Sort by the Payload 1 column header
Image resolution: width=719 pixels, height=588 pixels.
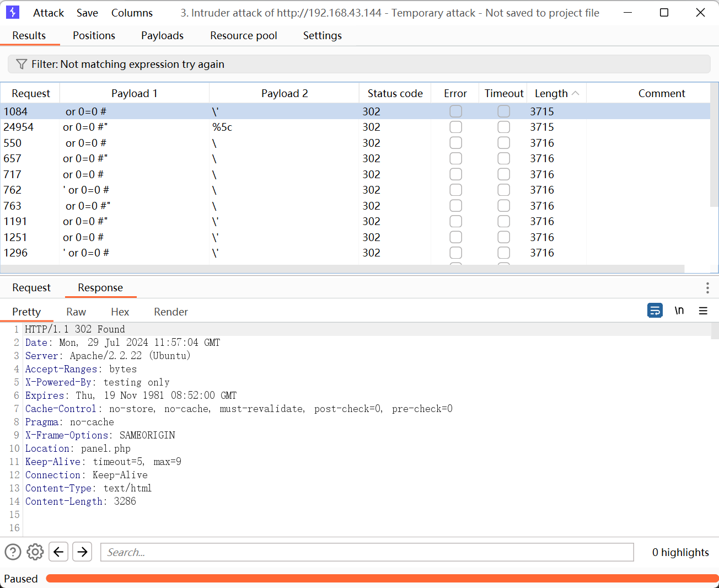(x=135, y=93)
